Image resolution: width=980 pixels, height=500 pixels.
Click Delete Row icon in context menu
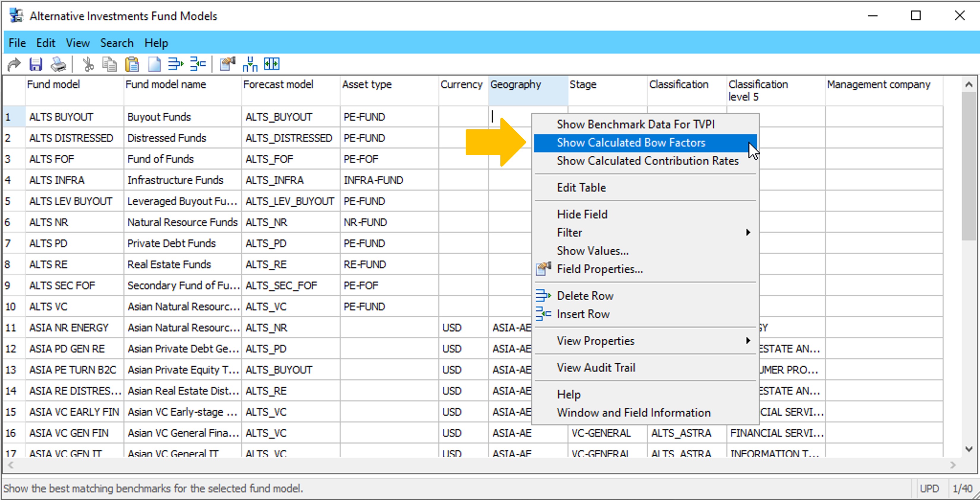tap(544, 296)
